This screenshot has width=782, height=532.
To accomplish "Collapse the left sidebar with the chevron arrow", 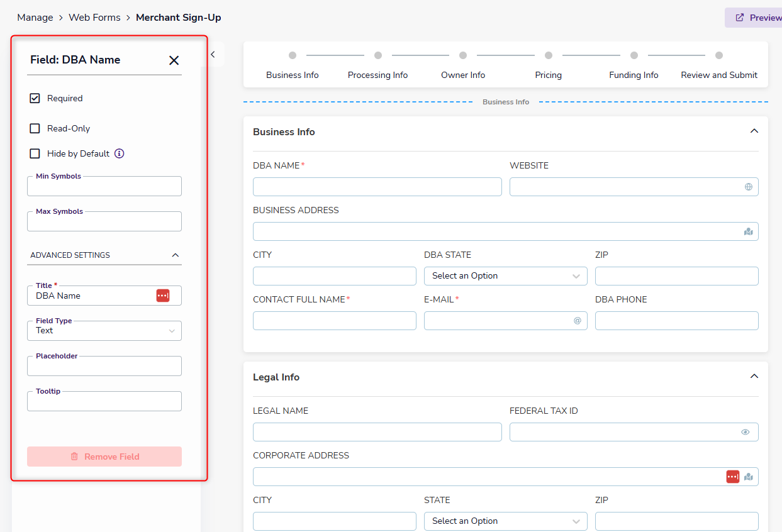I will tap(213, 55).
